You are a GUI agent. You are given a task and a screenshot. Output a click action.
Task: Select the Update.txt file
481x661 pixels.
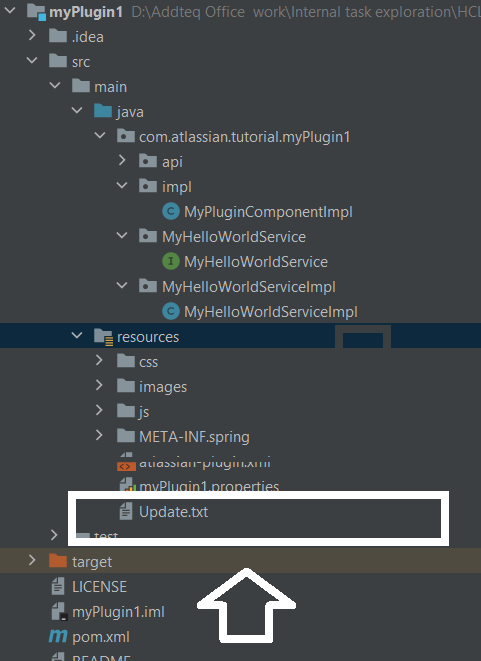click(x=173, y=512)
